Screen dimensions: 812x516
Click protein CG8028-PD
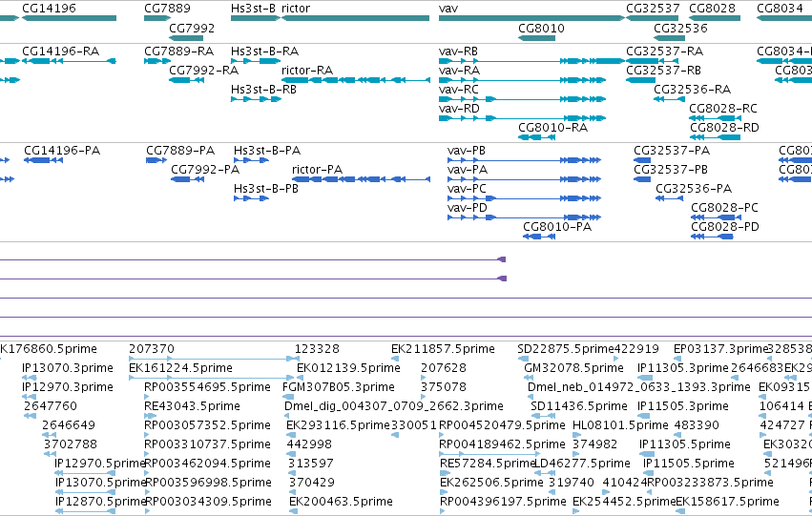click(712, 237)
